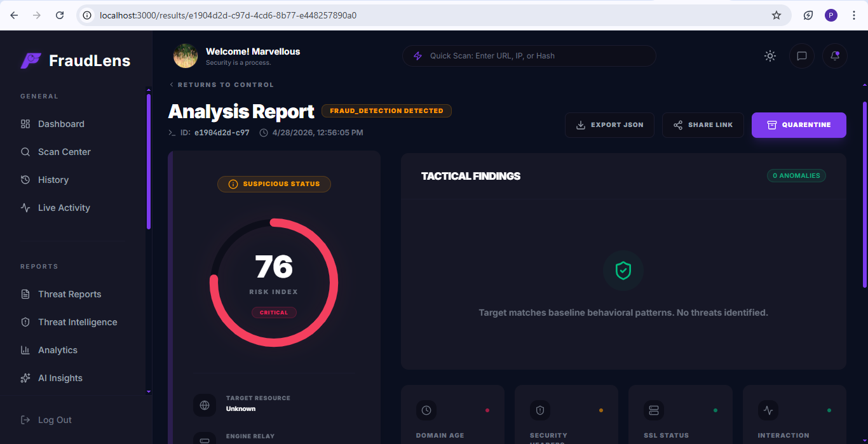
Task: Log out using the sidebar link
Action: point(46,420)
